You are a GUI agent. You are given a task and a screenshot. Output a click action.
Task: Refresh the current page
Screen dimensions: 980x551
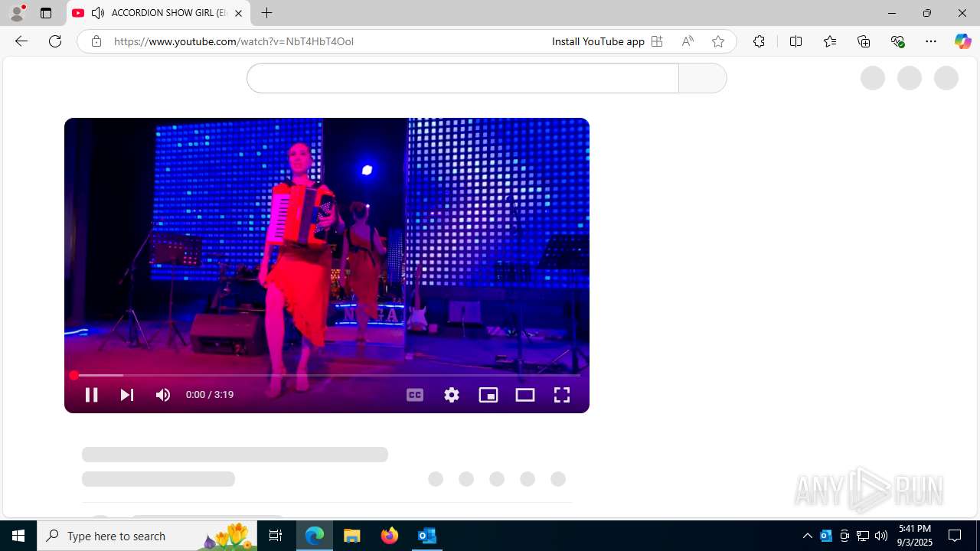pos(55,41)
